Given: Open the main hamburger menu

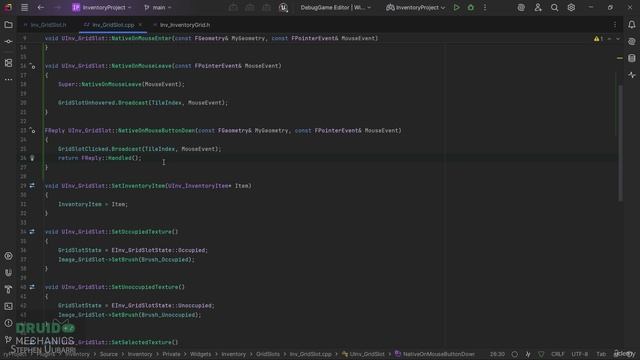Looking at the screenshot, I should 24,7.
